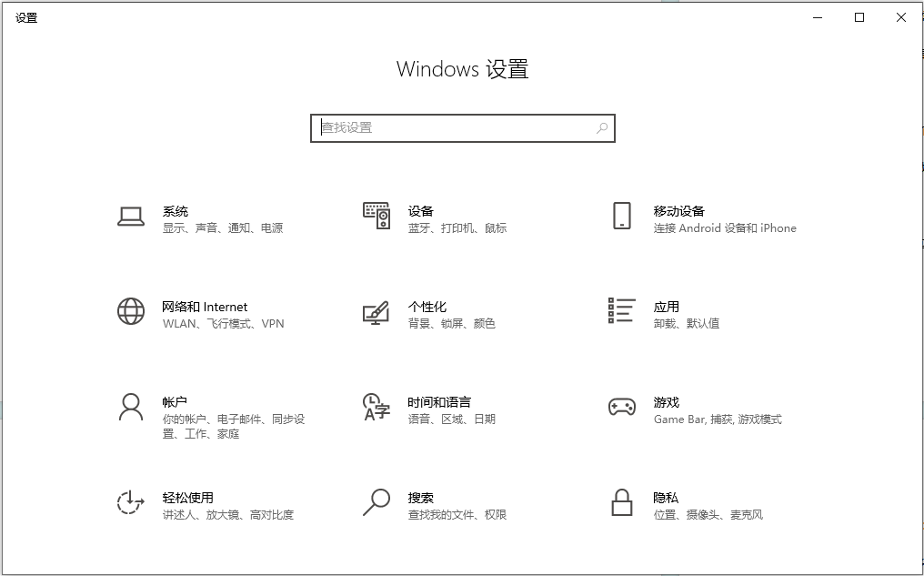Select the 设备 category title
The image size is (924, 576).
[421, 211]
